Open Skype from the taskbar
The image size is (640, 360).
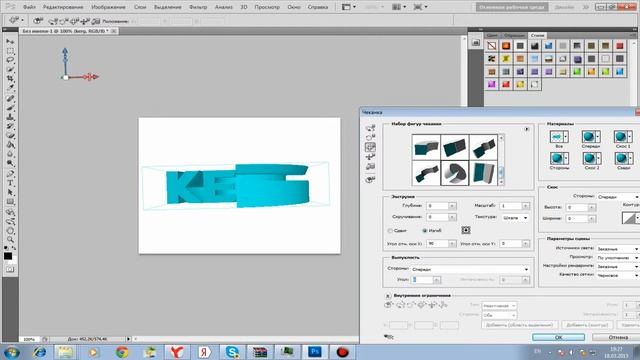[x=232, y=351]
